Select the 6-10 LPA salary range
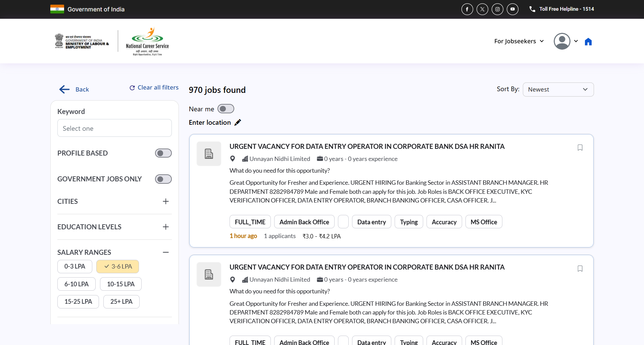This screenshot has width=644, height=345. 77,284
